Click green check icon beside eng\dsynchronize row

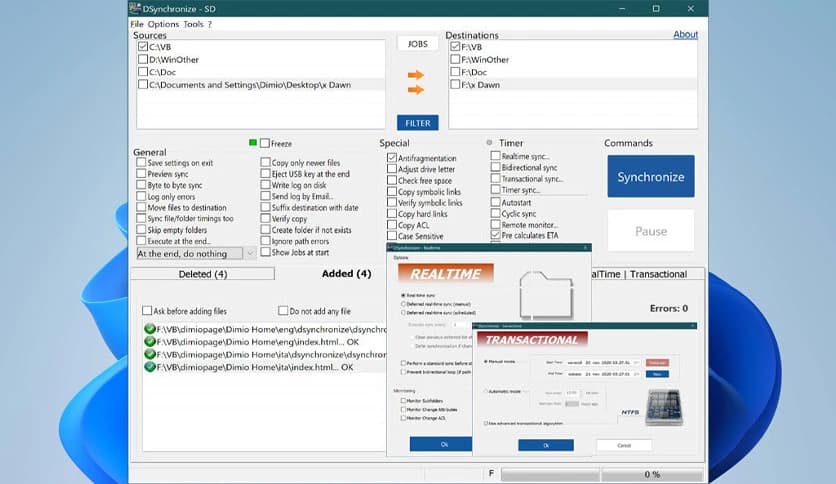point(150,329)
